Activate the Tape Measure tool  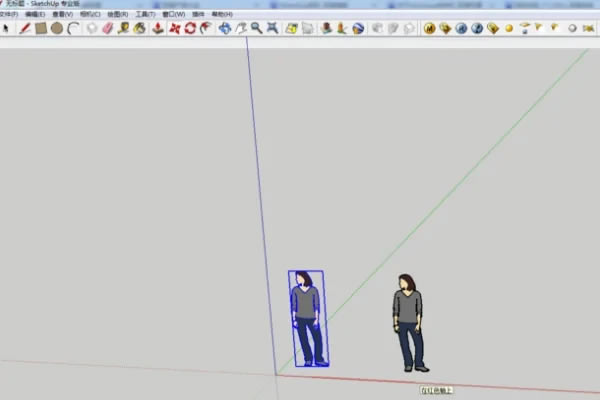[x=124, y=28]
